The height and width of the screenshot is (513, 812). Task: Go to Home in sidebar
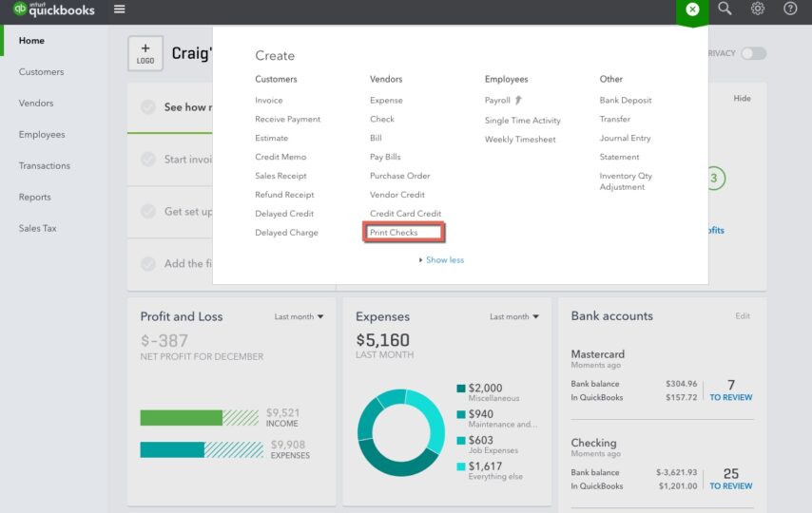pyautogui.click(x=31, y=41)
